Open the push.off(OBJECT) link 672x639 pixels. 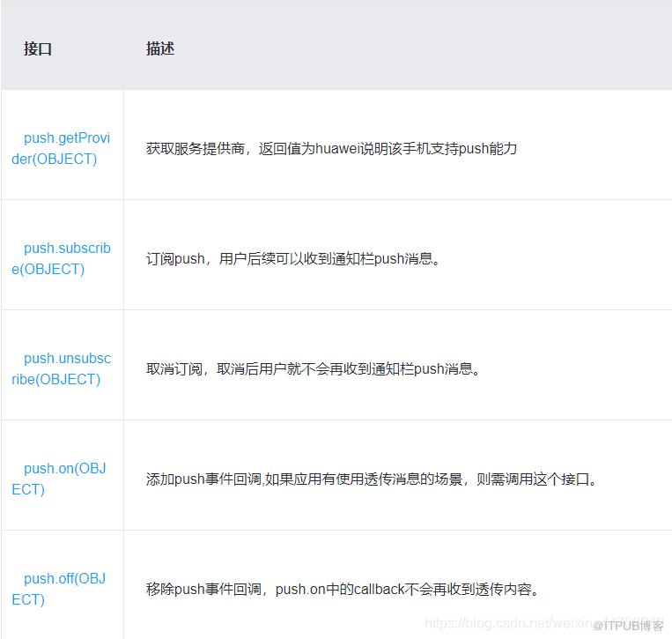pyautogui.click(x=59, y=589)
